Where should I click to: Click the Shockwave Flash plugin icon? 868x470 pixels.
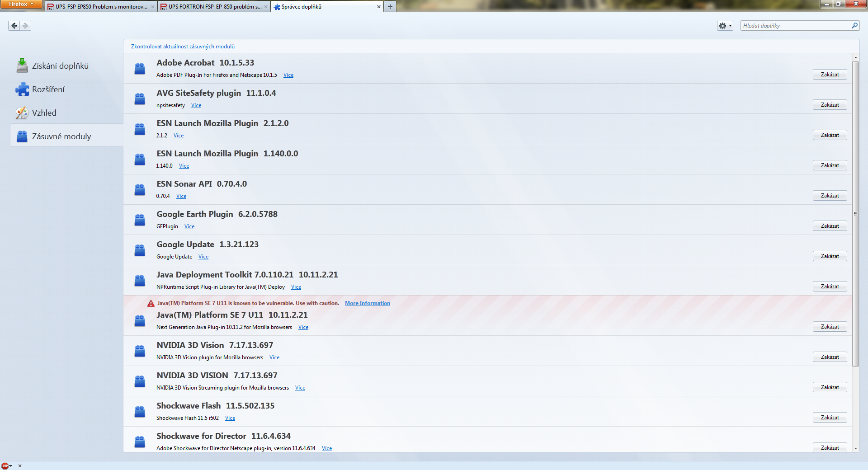[x=140, y=411]
